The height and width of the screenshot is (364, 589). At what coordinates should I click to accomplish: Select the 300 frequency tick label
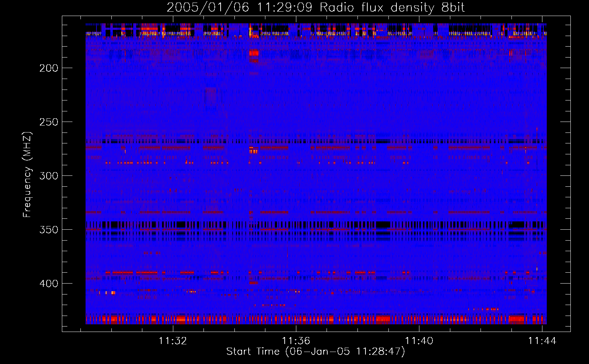coord(49,176)
